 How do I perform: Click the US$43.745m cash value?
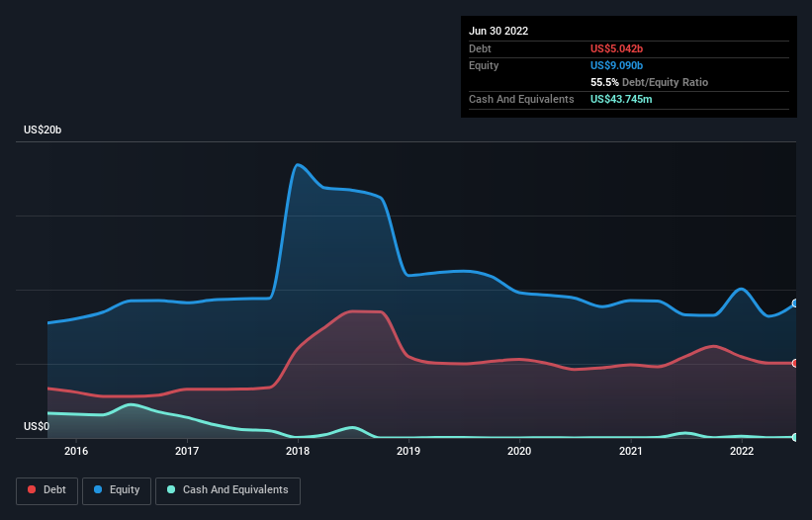tap(621, 99)
